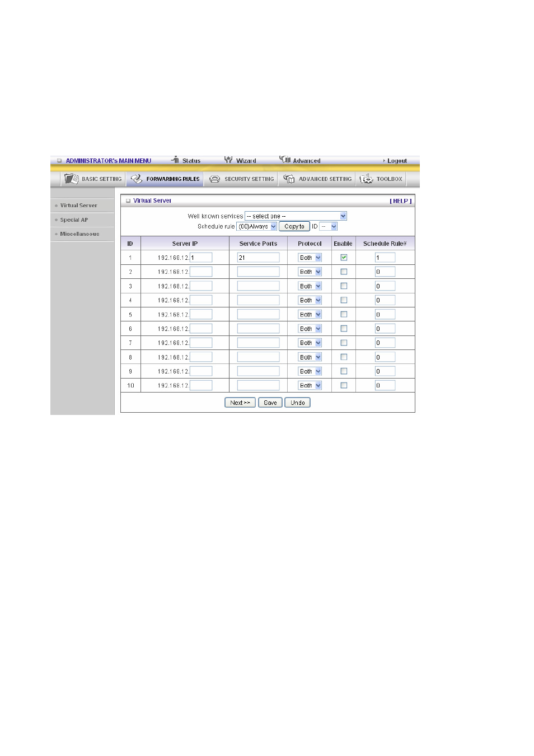This screenshot has width=534, height=756.
Task: Open the Advanced Setting tab
Action: click(x=317, y=179)
